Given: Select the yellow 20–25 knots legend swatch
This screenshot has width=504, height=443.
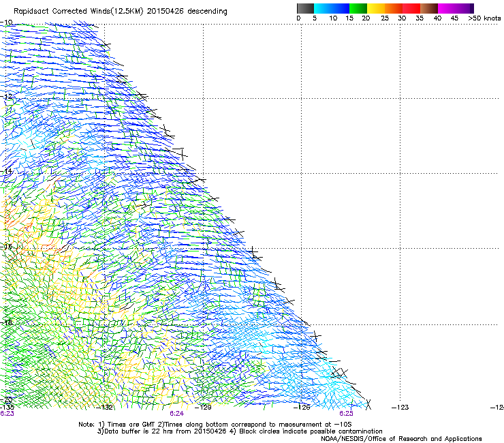Looking at the screenshot, I should (x=376, y=8).
